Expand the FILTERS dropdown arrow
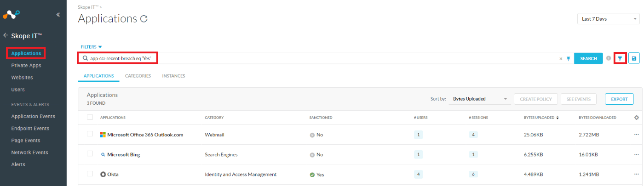 tap(100, 47)
